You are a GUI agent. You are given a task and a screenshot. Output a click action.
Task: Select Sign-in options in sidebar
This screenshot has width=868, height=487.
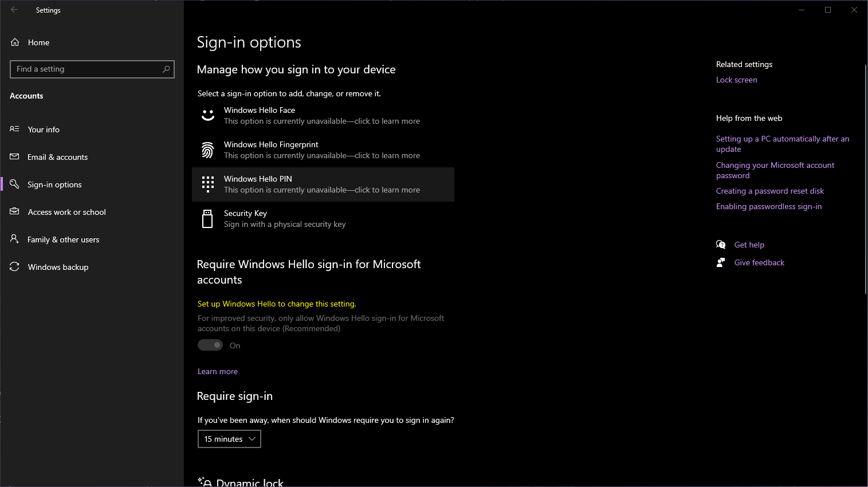click(92, 184)
